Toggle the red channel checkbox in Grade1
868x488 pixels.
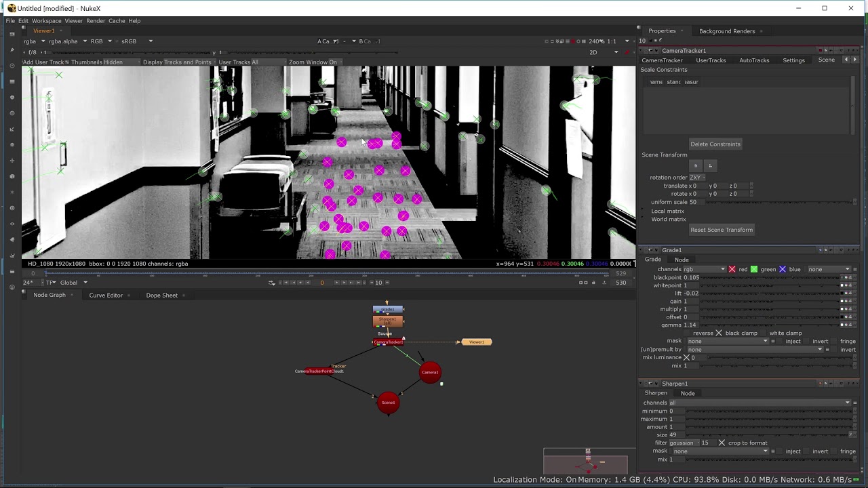point(732,269)
